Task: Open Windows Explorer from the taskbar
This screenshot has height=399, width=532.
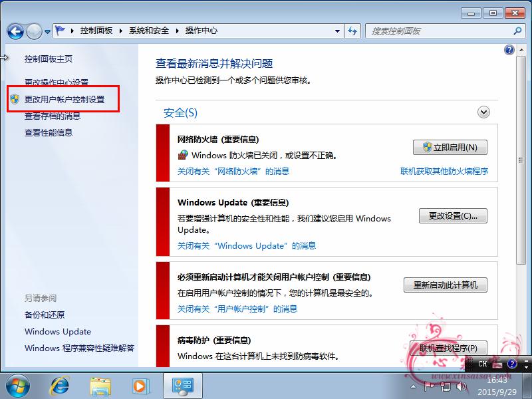Action: tap(100, 384)
